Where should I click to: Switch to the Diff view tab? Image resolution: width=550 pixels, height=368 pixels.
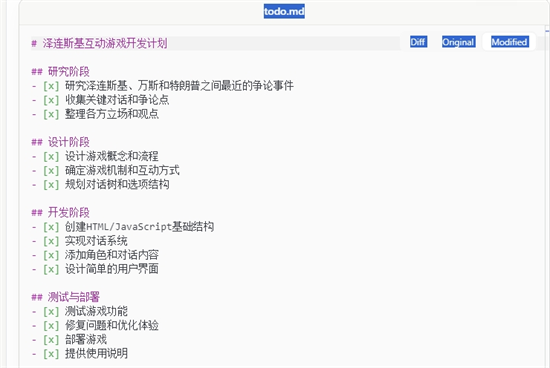click(418, 42)
